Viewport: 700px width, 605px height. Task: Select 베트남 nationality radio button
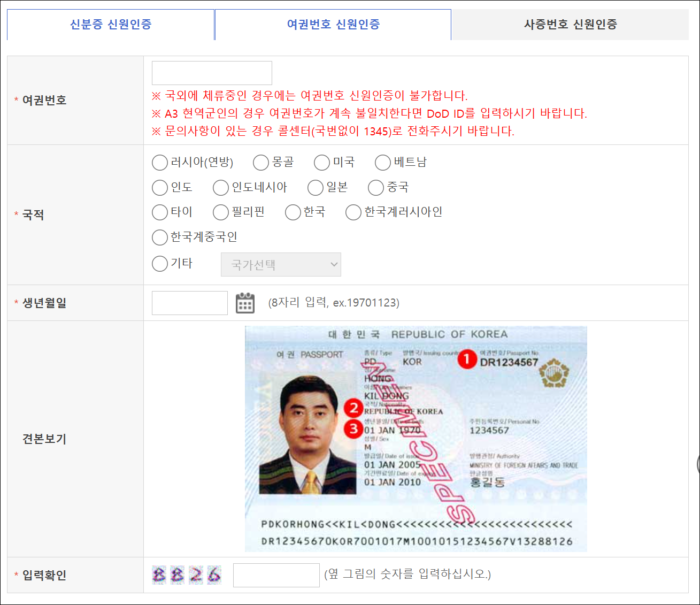(x=383, y=163)
